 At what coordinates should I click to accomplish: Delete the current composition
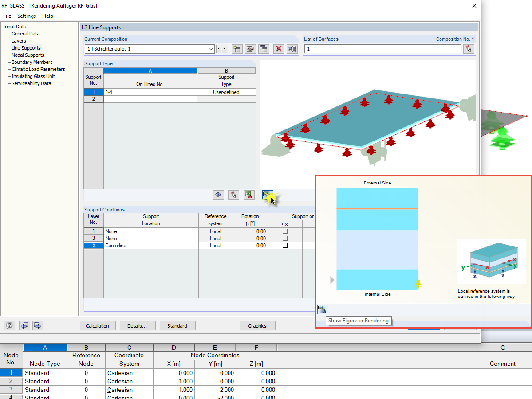(278, 49)
